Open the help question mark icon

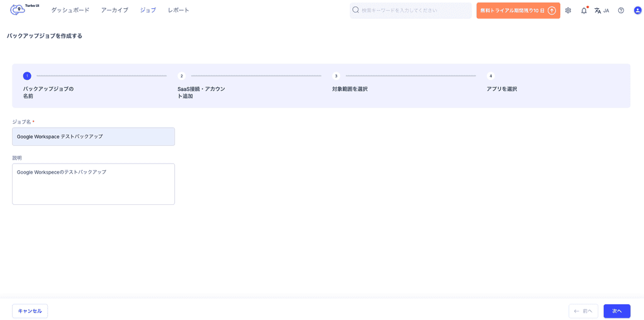click(x=621, y=11)
